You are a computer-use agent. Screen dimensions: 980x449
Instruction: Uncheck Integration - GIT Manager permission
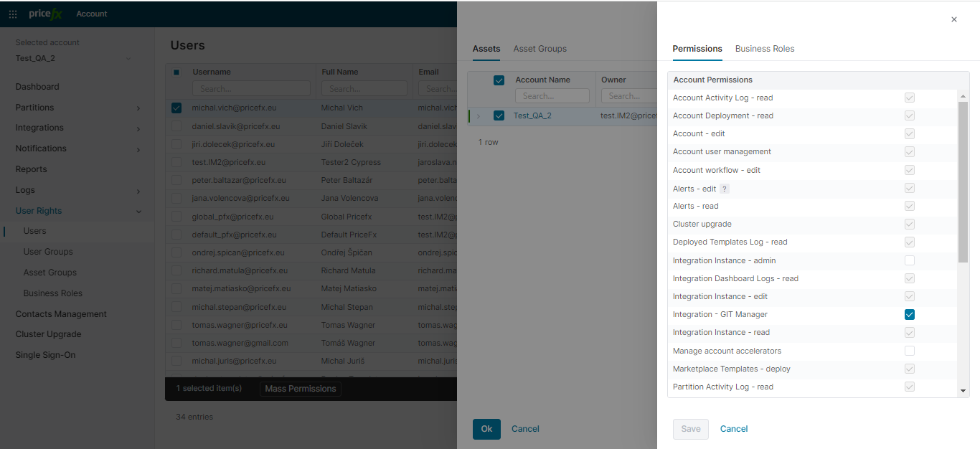point(910,314)
